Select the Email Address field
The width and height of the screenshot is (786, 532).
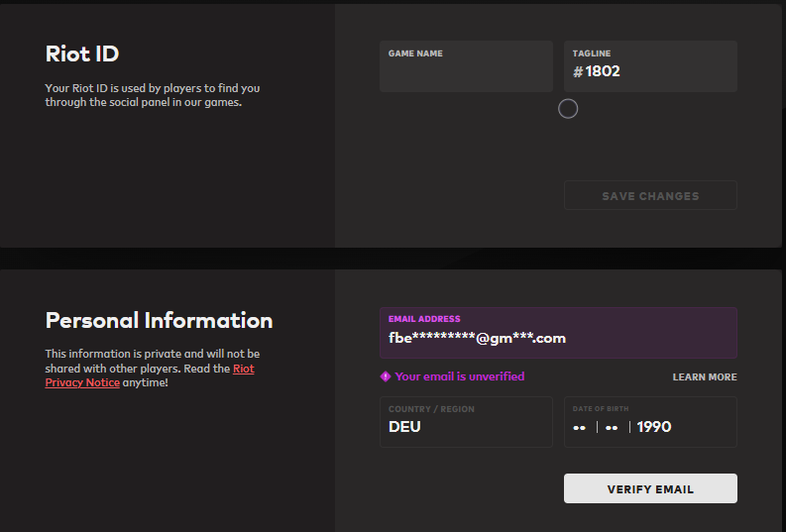tap(558, 333)
